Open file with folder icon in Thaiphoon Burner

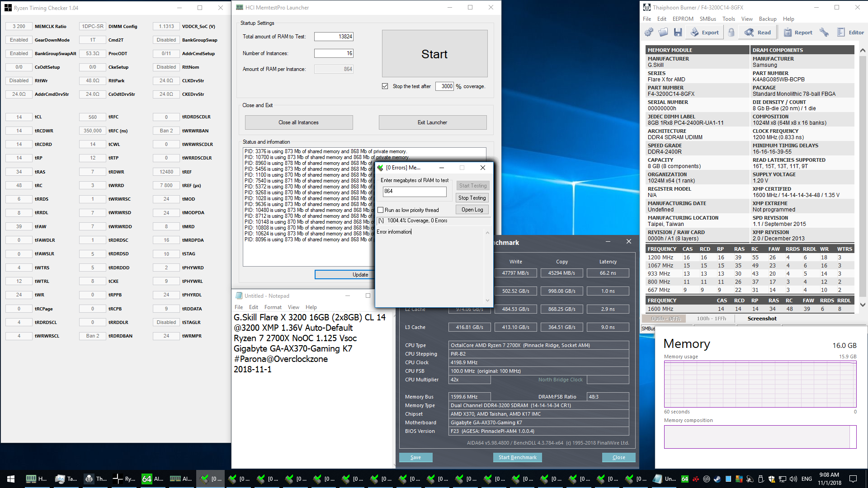663,32
